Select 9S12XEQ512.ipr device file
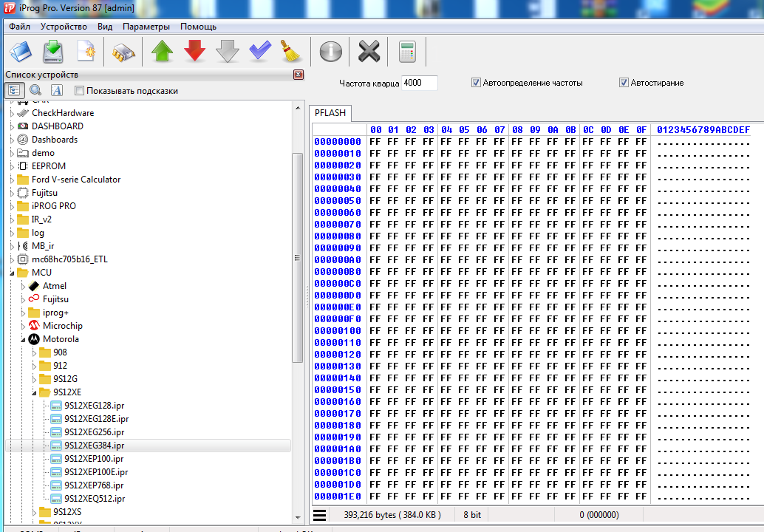The height and width of the screenshot is (532, 764). 95,499
